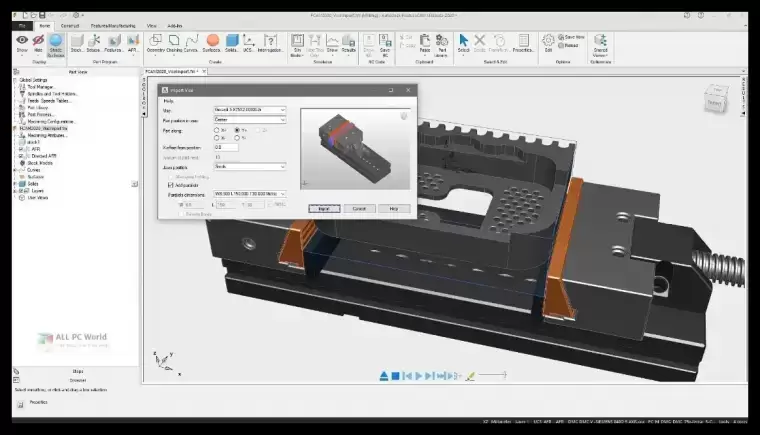Click the Paste clipboard icon
This screenshot has height=435, width=760.
pyautogui.click(x=425, y=40)
